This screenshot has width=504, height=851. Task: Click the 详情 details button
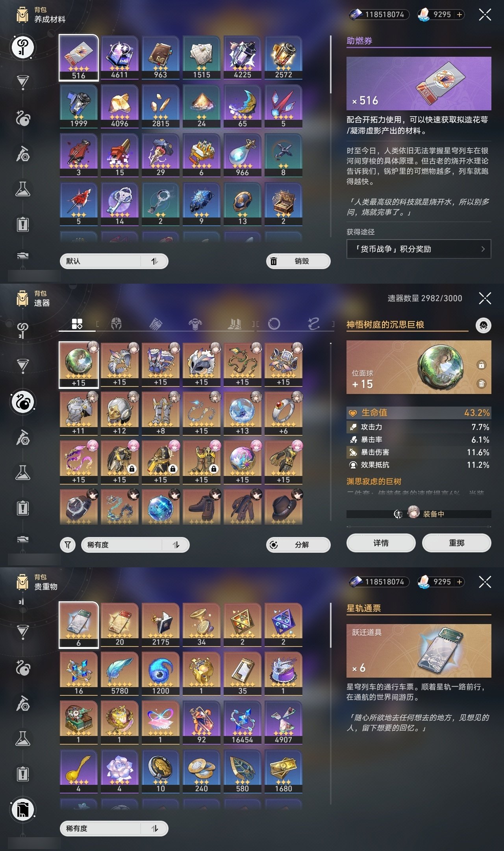pyautogui.click(x=381, y=543)
